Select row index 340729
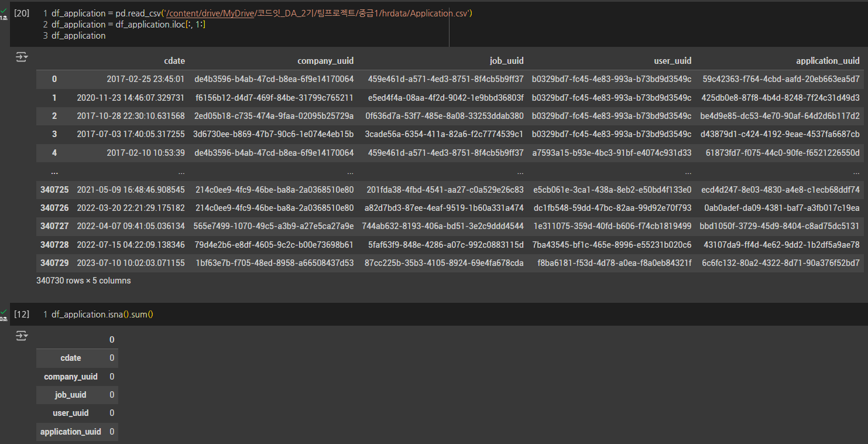This screenshot has height=444, width=868. (54, 264)
